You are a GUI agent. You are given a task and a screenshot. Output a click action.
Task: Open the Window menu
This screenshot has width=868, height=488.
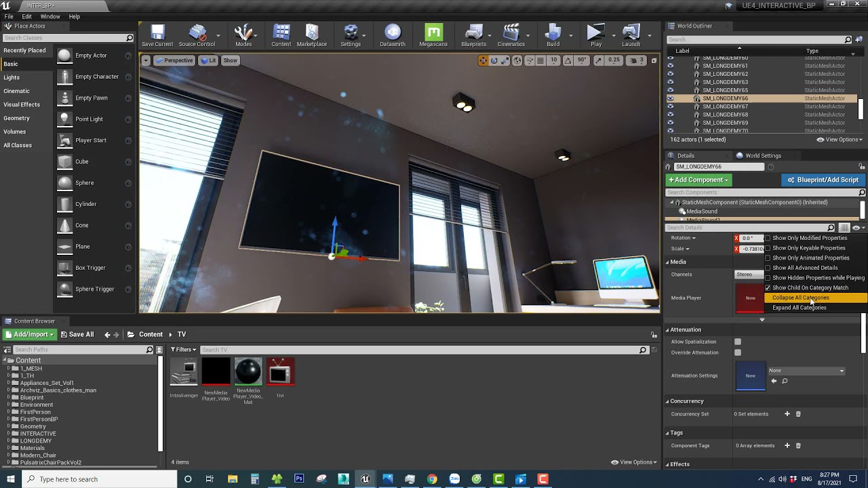50,16
